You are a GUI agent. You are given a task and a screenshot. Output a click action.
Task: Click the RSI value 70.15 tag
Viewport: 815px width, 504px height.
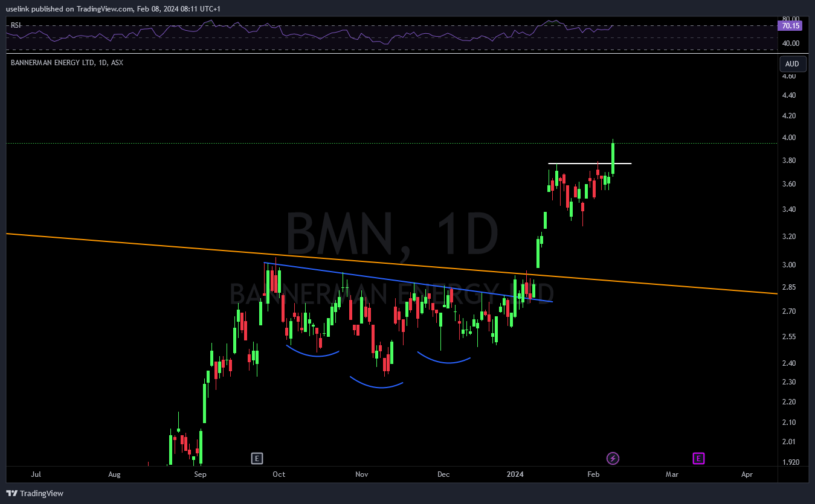[x=791, y=26]
